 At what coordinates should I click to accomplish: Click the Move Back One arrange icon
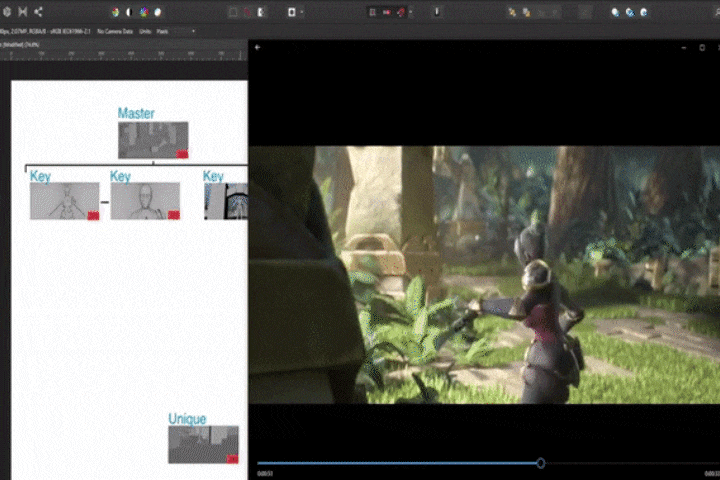(x=526, y=12)
